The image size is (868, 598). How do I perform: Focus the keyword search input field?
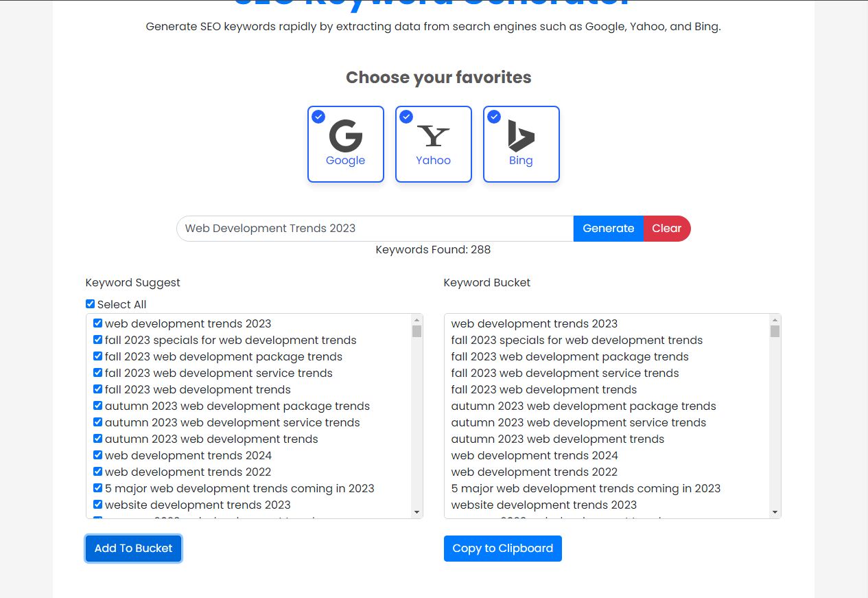pyautogui.click(x=375, y=229)
